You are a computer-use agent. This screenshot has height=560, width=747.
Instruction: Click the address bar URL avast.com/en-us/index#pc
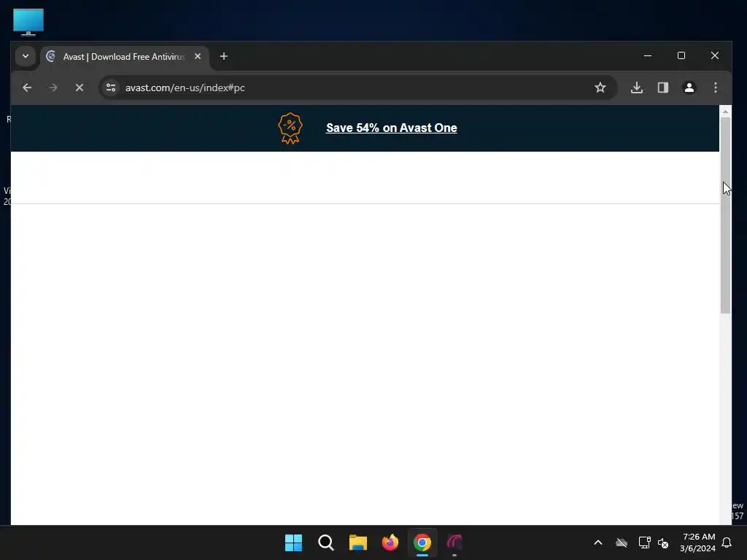click(185, 87)
